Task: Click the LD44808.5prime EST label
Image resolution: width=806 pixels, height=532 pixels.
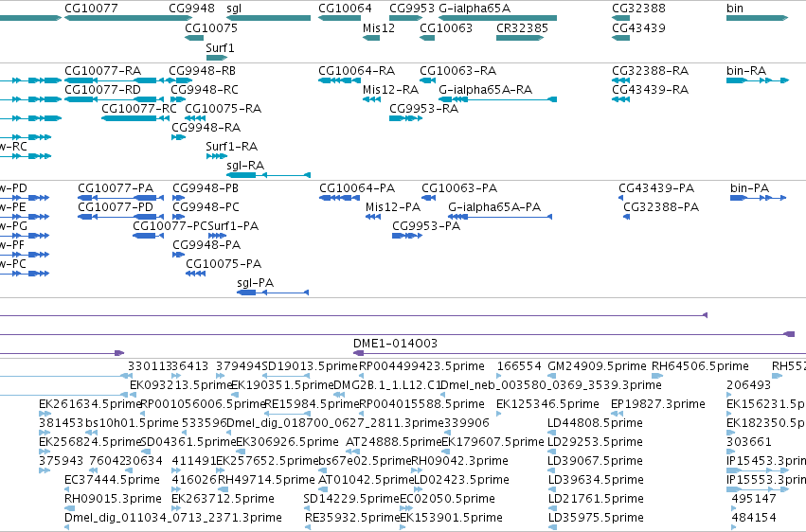Action: [595, 423]
